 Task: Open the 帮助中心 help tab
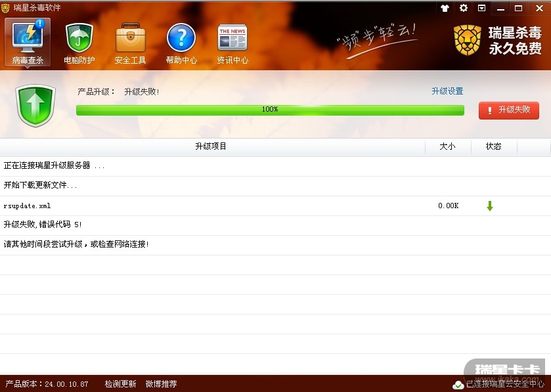[181, 43]
